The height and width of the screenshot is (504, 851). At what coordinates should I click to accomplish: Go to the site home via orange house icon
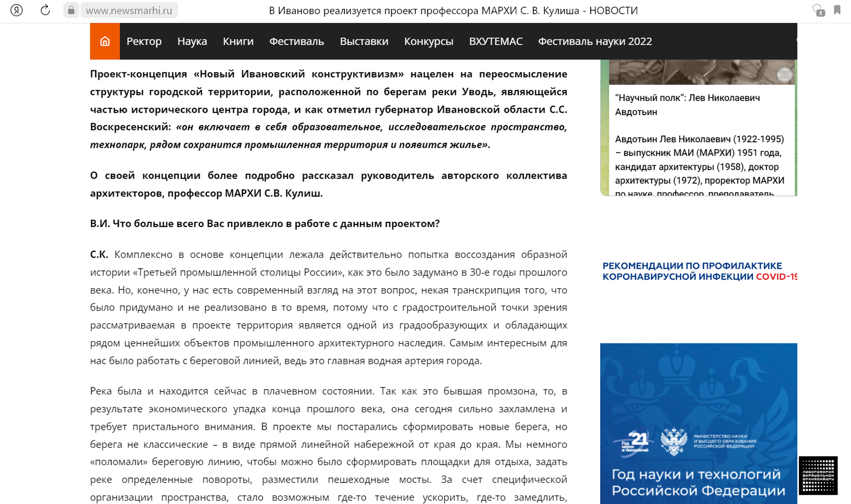pyautogui.click(x=105, y=41)
